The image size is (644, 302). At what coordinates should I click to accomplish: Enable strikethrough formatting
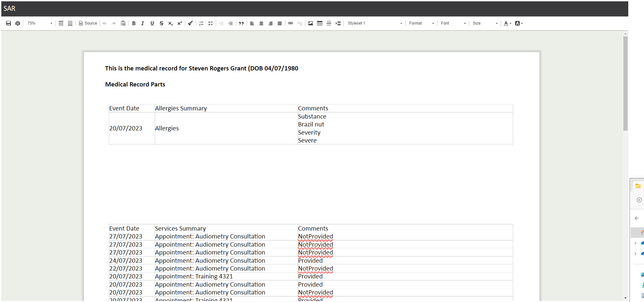click(x=161, y=23)
